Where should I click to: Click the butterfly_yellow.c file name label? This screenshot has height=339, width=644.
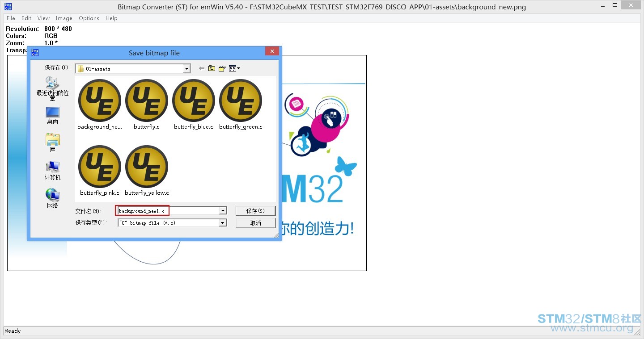[x=147, y=193]
